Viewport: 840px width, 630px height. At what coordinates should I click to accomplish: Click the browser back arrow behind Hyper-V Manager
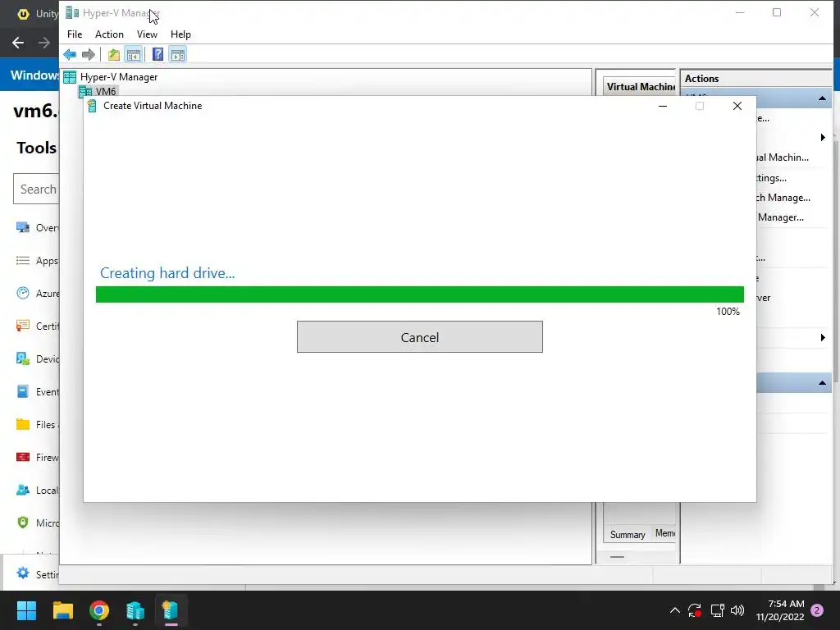click(x=18, y=43)
